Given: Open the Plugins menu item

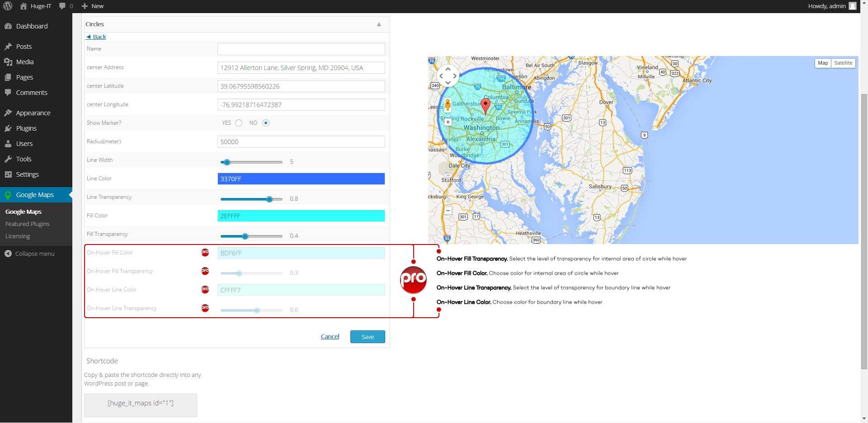Looking at the screenshot, I should 26,128.
